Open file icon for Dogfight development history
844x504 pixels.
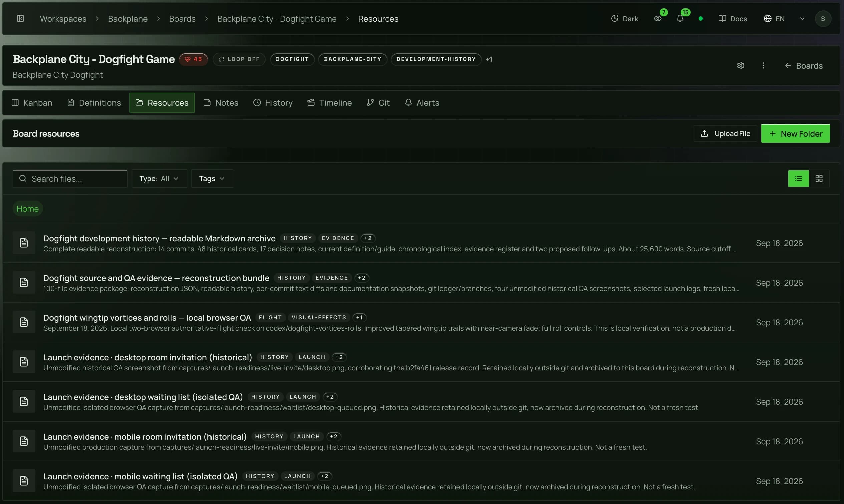[24, 243]
